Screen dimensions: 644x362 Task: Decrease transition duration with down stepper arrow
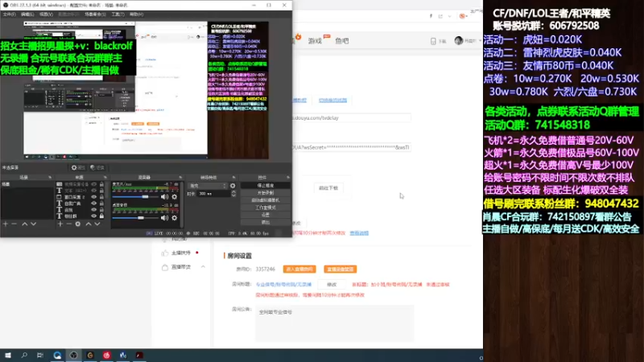[233, 195]
